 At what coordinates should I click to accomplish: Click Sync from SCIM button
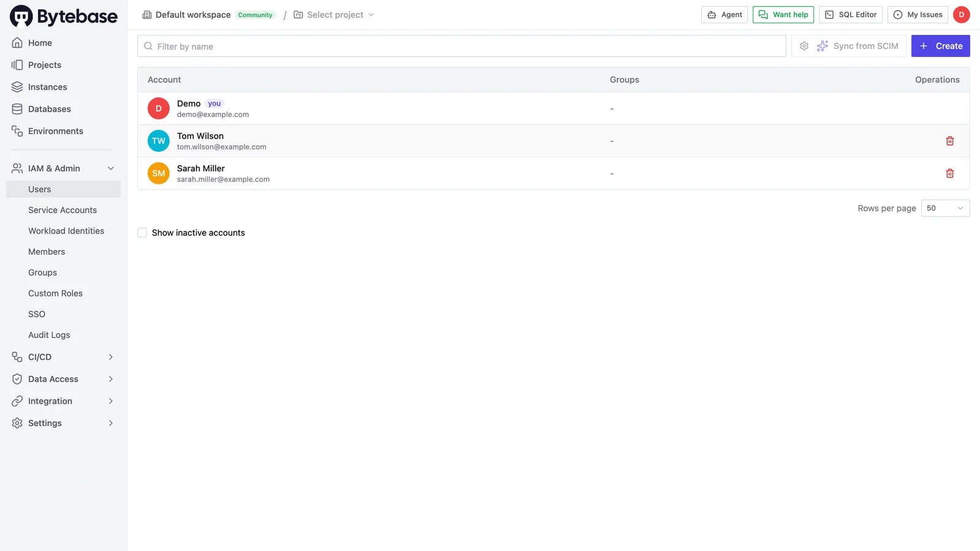point(858,46)
